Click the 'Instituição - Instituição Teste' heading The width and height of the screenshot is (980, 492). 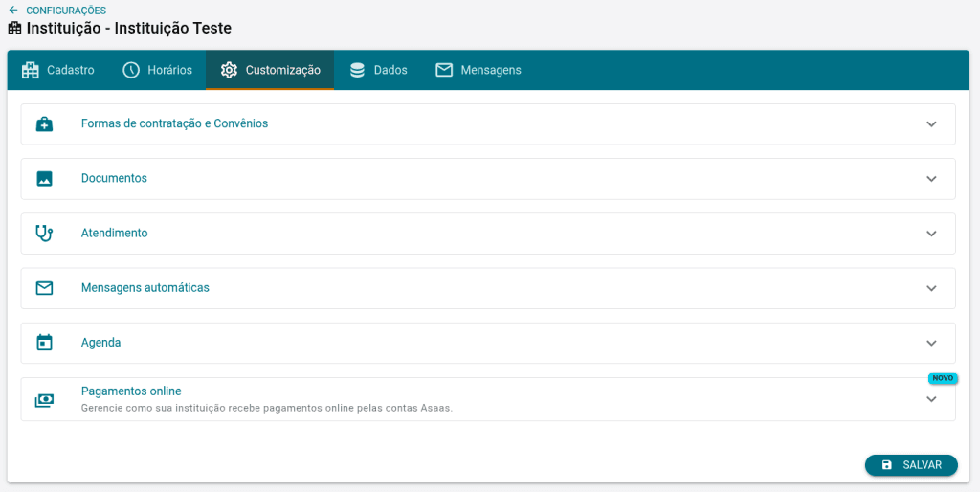click(x=129, y=28)
